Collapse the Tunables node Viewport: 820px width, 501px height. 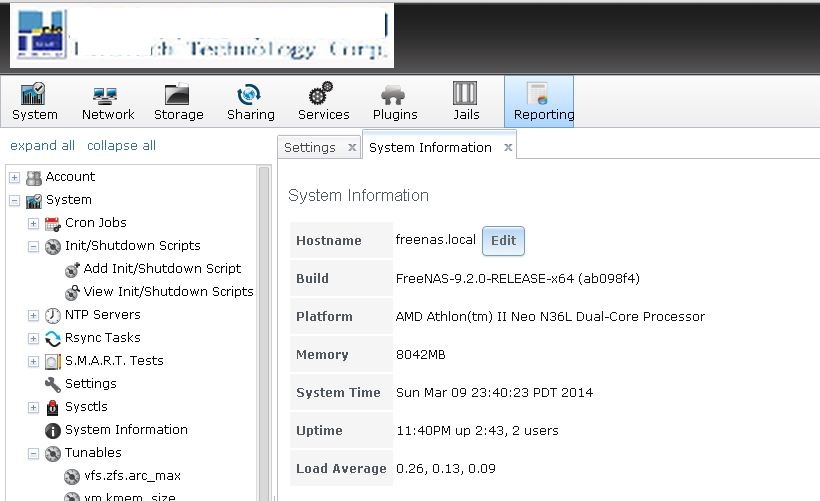33,454
